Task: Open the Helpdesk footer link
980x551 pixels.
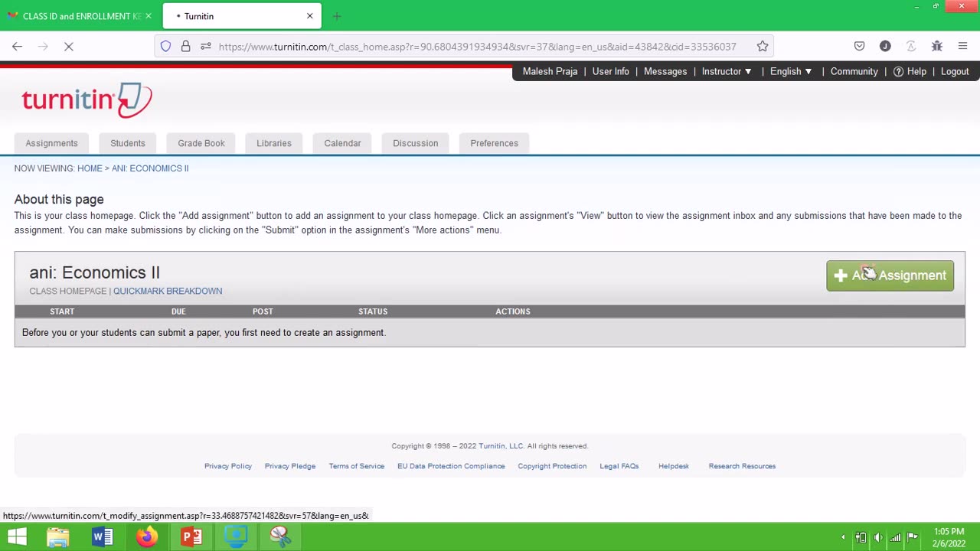Action: (x=674, y=466)
